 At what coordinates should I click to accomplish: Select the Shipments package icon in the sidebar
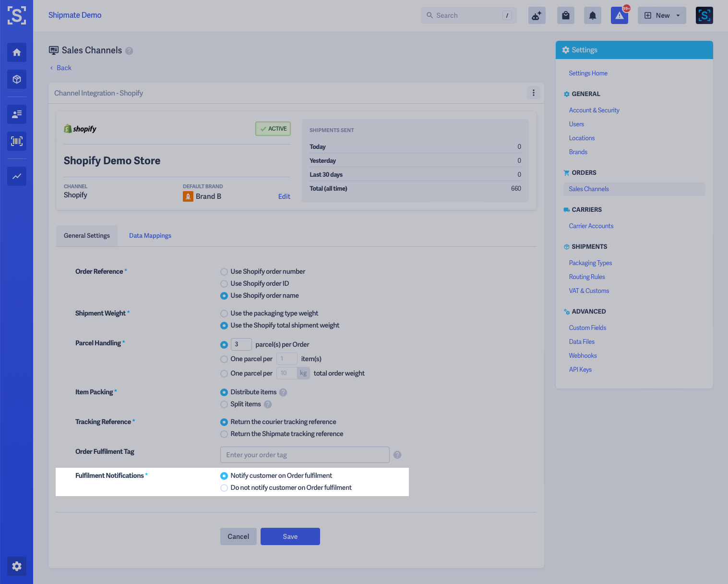click(17, 79)
